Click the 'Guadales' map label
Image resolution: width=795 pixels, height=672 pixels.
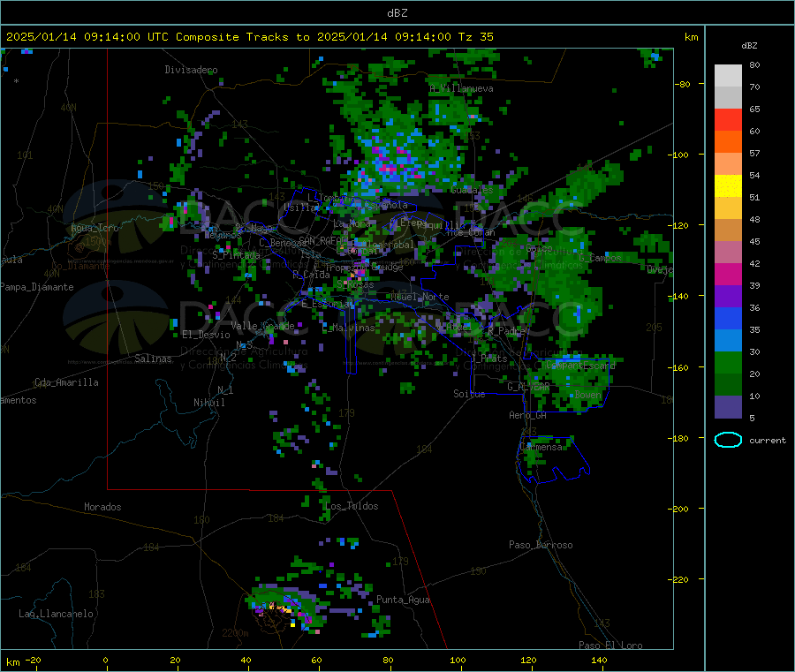472,190
